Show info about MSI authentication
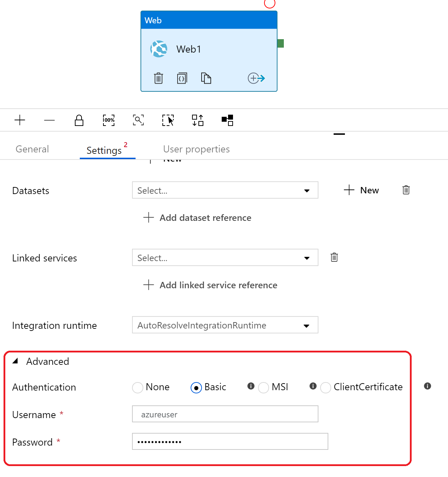Screen dimensions: 448x477 [x=313, y=386]
